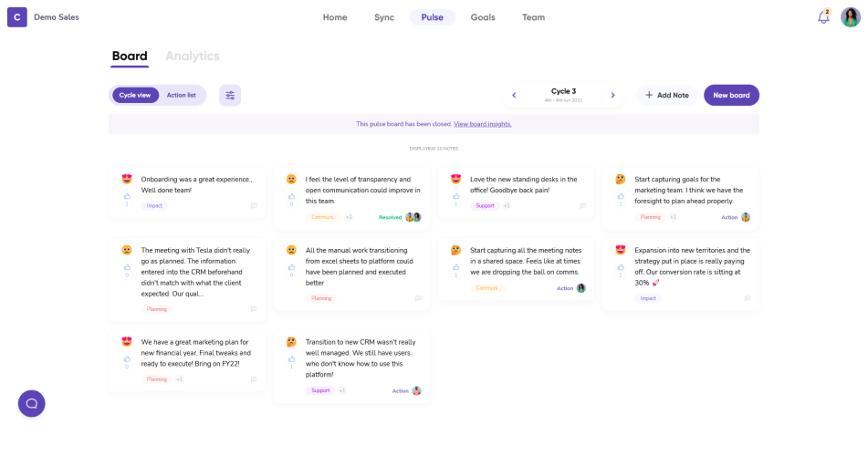Click the New board button

pos(731,95)
